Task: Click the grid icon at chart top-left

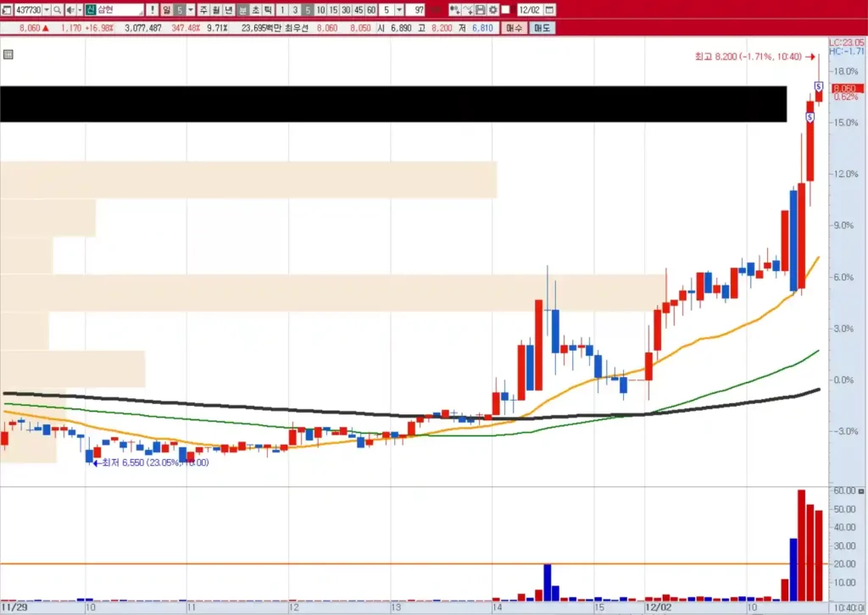Action: coord(8,54)
